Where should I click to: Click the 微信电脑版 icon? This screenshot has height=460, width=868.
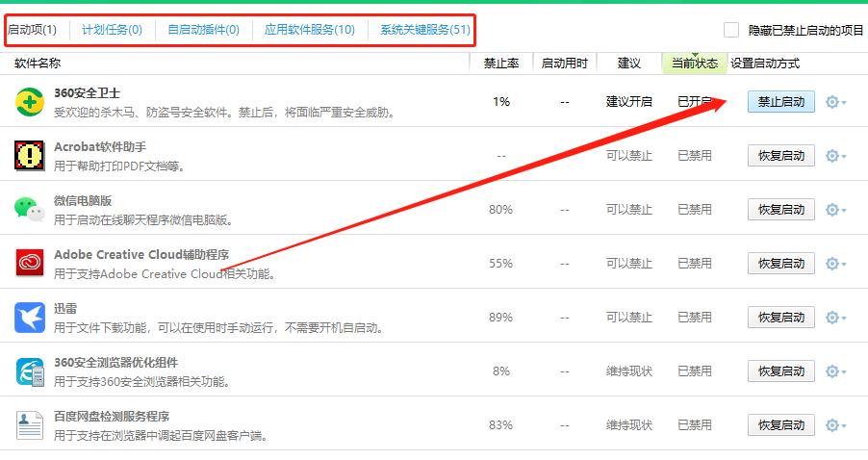tap(29, 209)
